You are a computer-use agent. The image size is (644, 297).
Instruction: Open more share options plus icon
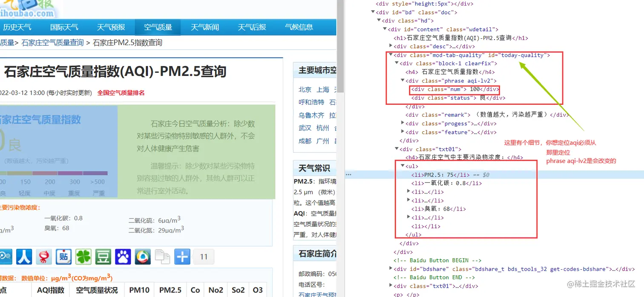tap(182, 257)
